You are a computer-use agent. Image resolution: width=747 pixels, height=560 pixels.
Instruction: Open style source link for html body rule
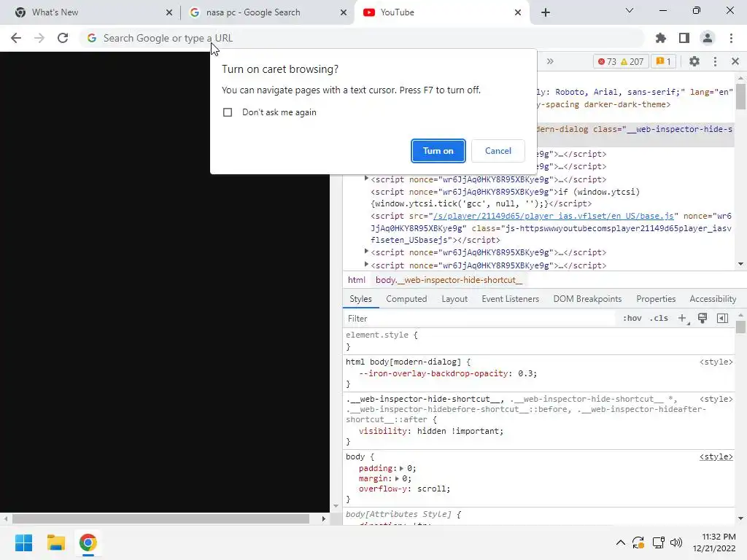click(x=716, y=362)
